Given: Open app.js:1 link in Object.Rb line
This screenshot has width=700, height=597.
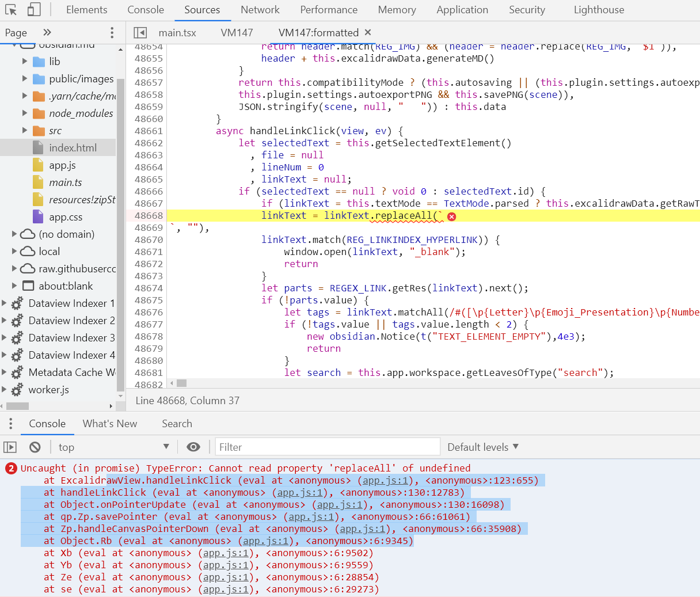Looking at the screenshot, I should pos(265,541).
